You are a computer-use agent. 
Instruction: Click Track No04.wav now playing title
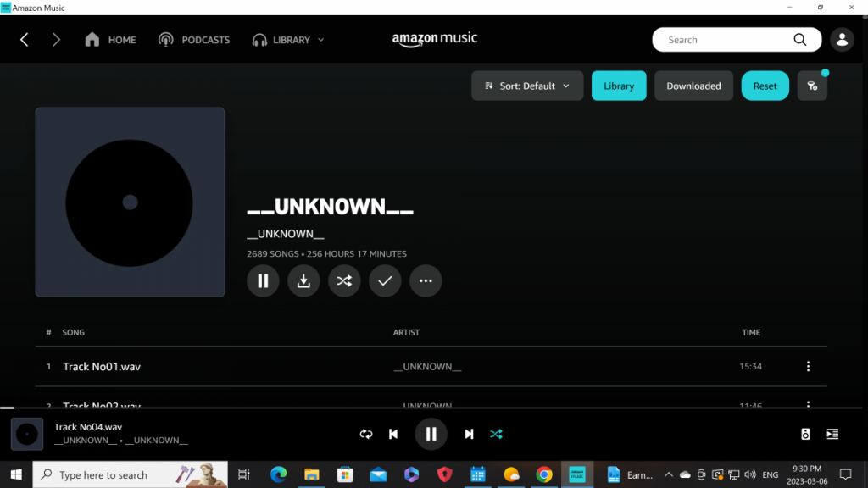click(x=88, y=427)
